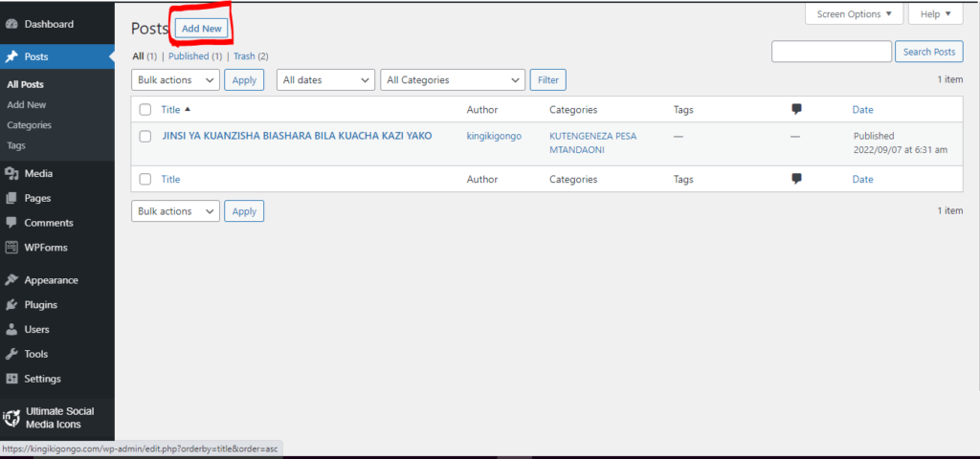This screenshot has width=980, height=459.
Task: Click the Comments bubble sidebar icon
Action: 11,223
